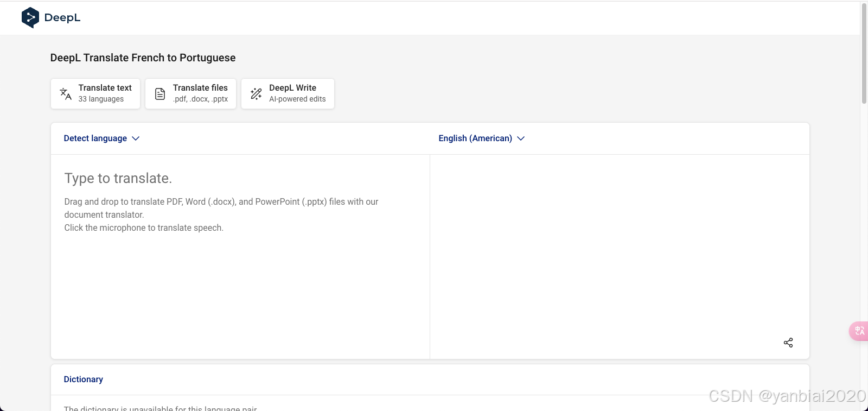Expand the chevron next to Detect language
The width and height of the screenshot is (868, 411).
(x=136, y=138)
